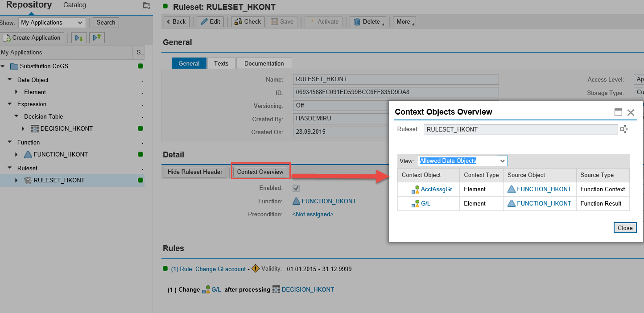Open the AcctAssgGr context object link
Screen dimensions: 644x313
tap(436, 189)
